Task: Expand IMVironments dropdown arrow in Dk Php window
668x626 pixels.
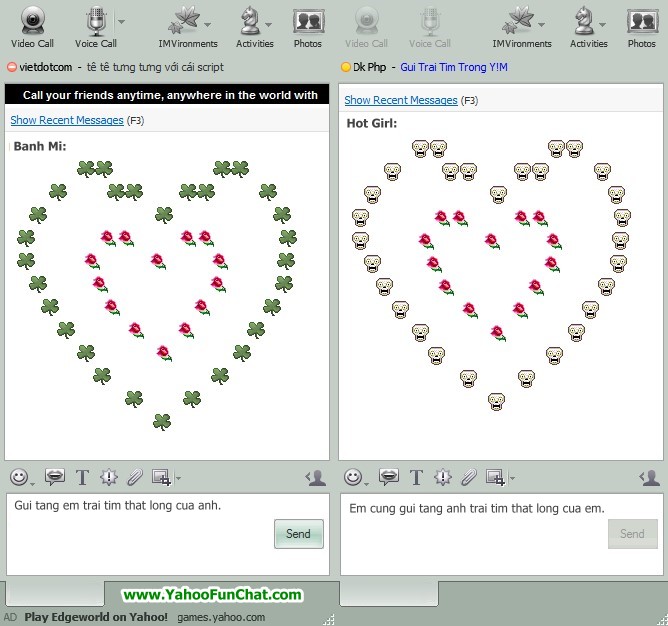Action: coord(541,25)
